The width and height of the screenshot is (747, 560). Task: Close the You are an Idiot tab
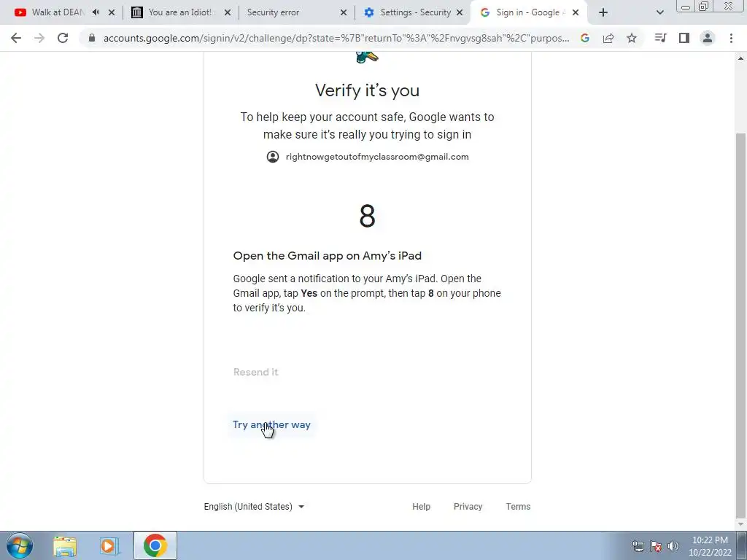point(228,13)
